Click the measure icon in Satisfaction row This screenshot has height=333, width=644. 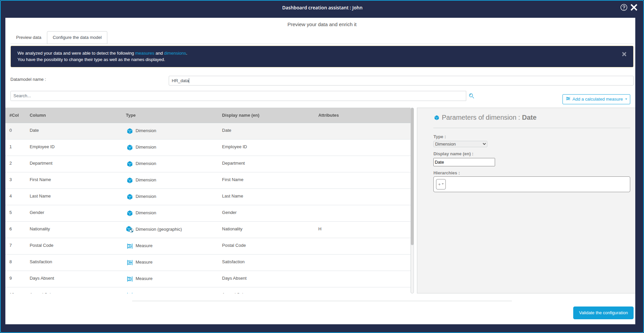[130, 262]
